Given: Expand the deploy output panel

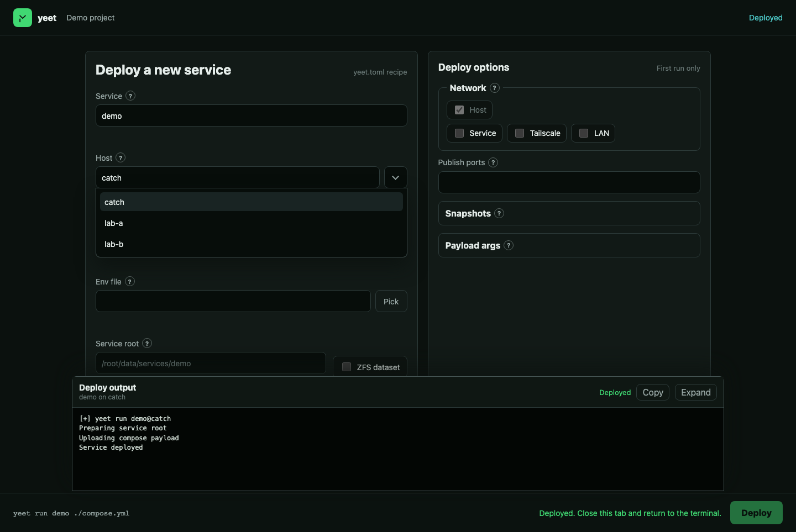Looking at the screenshot, I should [696, 392].
